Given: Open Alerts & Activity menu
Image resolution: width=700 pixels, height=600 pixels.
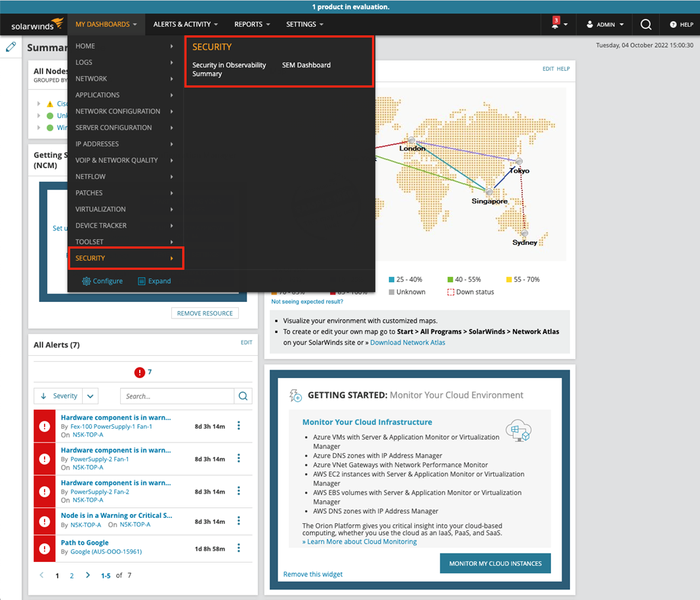Looking at the screenshot, I should tap(185, 24).
